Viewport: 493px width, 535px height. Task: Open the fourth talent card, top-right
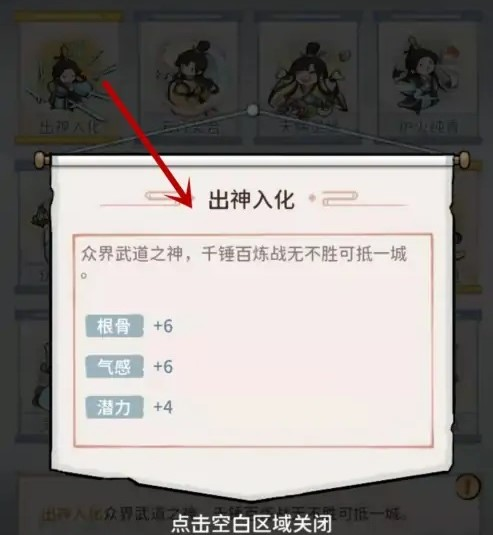428,78
